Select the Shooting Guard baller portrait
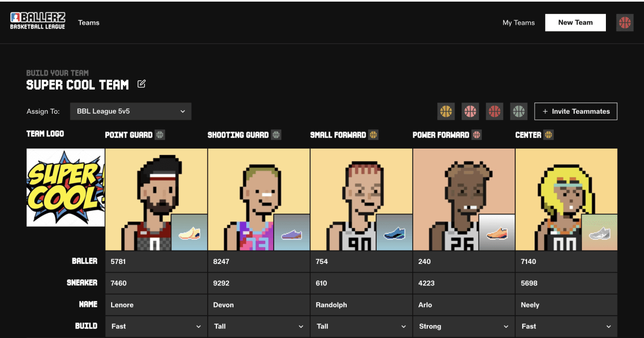The image size is (644, 338). click(259, 200)
